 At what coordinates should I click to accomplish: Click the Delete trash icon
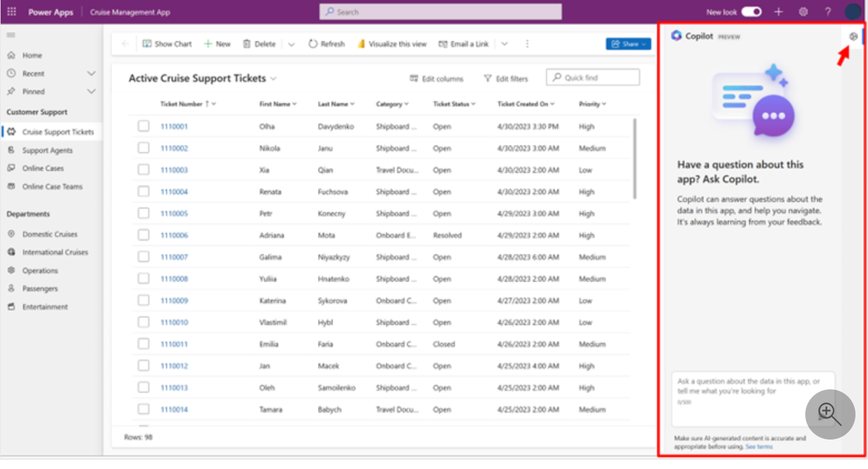(247, 44)
